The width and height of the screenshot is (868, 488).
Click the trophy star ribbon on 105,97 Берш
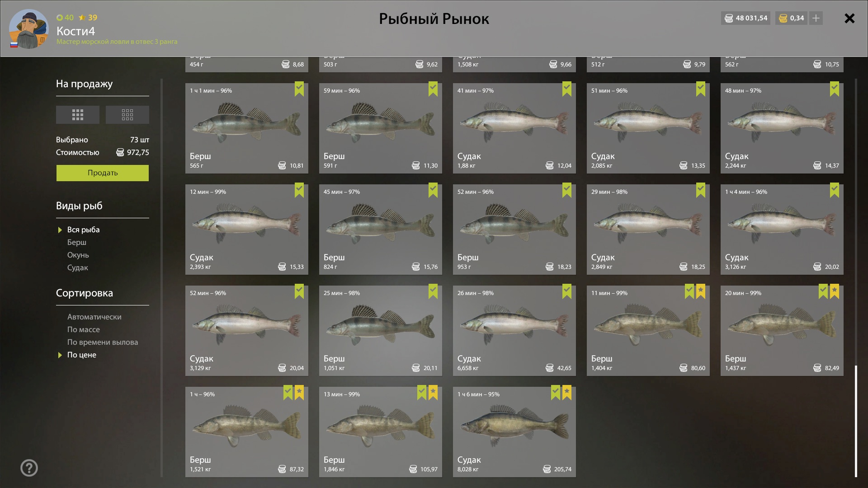coord(433,392)
